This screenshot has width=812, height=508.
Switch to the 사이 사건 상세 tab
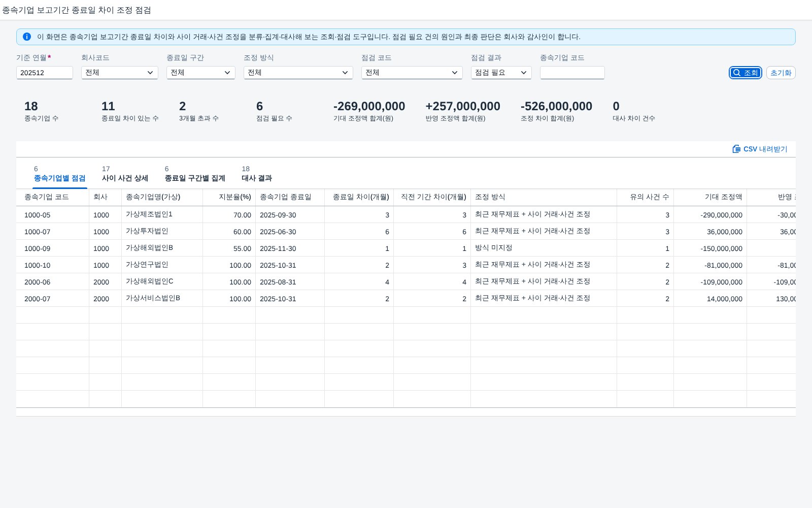click(125, 174)
